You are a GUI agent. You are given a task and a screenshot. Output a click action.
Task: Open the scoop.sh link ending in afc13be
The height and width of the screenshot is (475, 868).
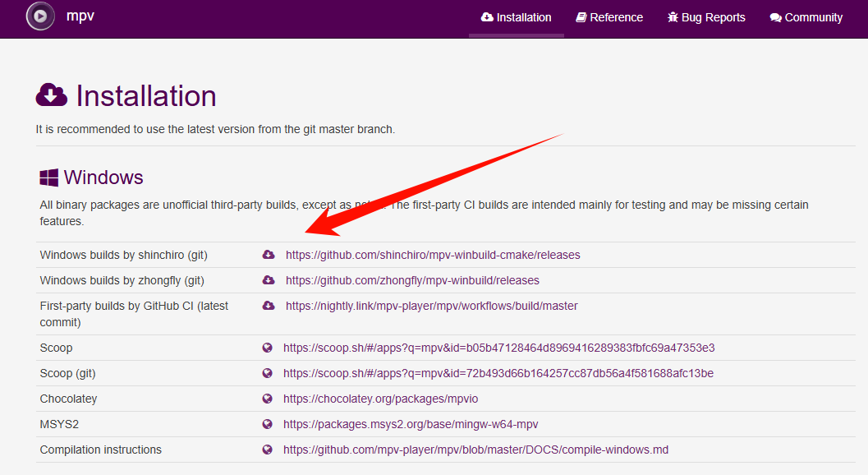coord(498,374)
